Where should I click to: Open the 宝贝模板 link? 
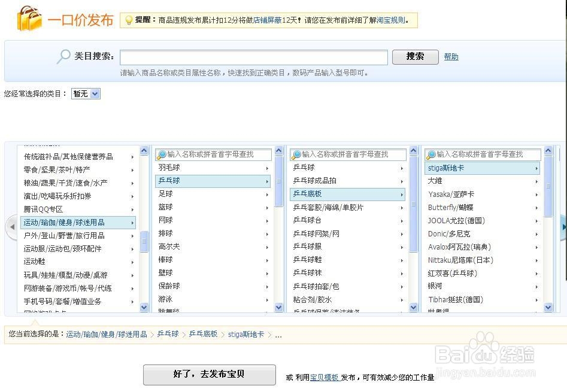click(325, 378)
